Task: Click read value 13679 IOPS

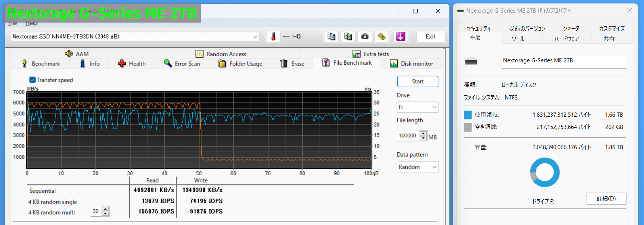Action: (x=158, y=201)
